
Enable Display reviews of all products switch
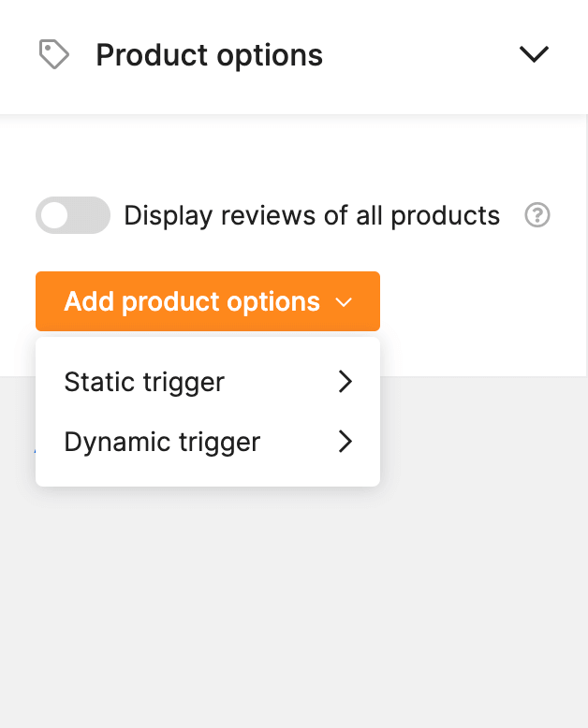pyautogui.click(x=73, y=215)
